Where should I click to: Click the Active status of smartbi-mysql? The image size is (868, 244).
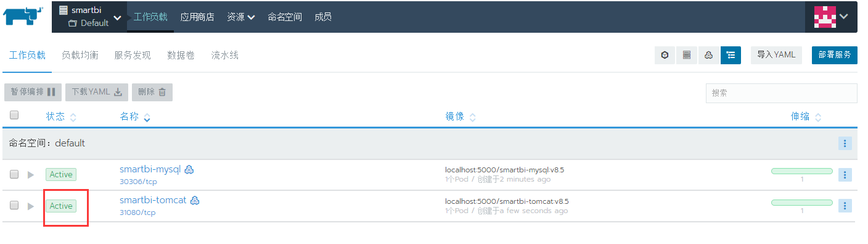click(61, 174)
